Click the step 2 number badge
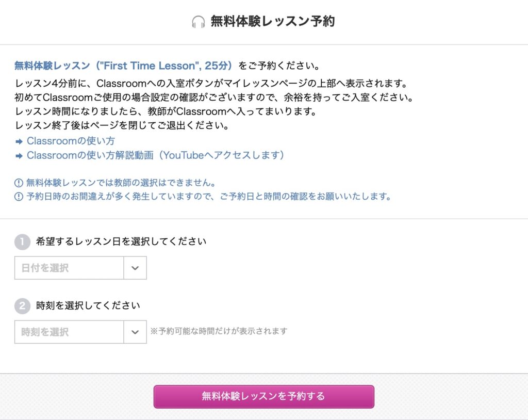 23,306
